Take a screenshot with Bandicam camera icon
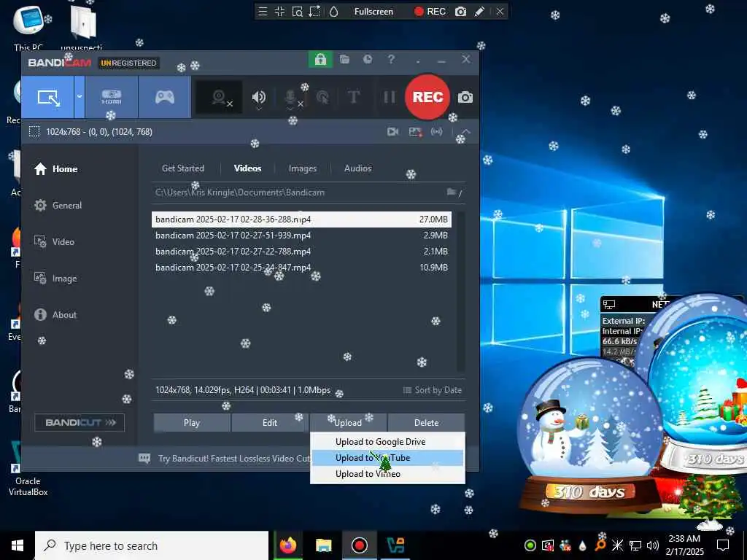Image resolution: width=747 pixels, height=560 pixels. [465, 98]
